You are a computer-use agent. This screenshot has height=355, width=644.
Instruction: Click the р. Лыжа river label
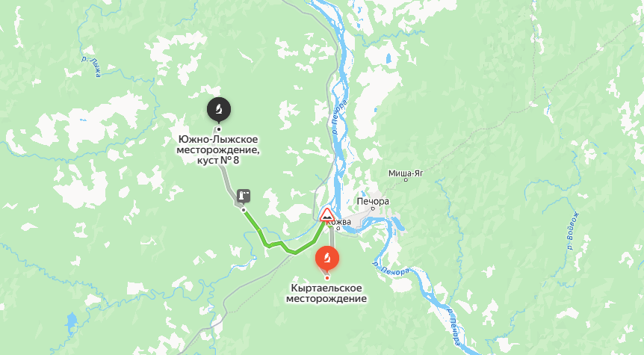91,67
